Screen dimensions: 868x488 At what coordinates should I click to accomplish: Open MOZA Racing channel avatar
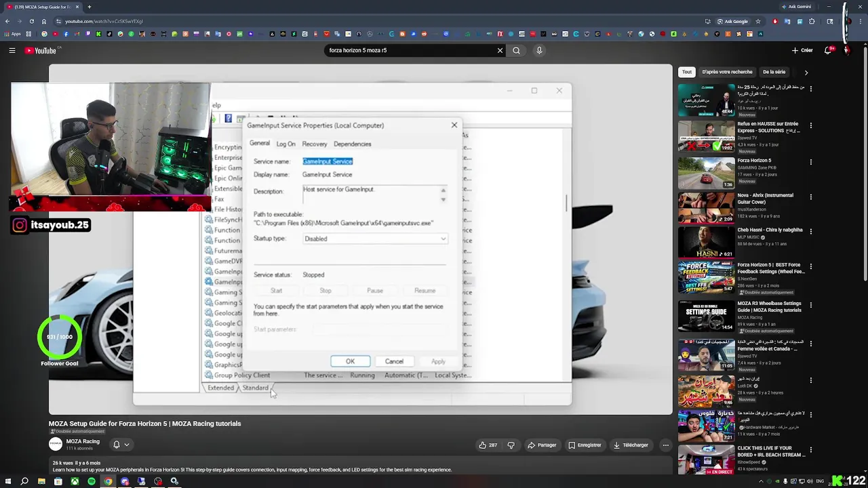coord(56,444)
